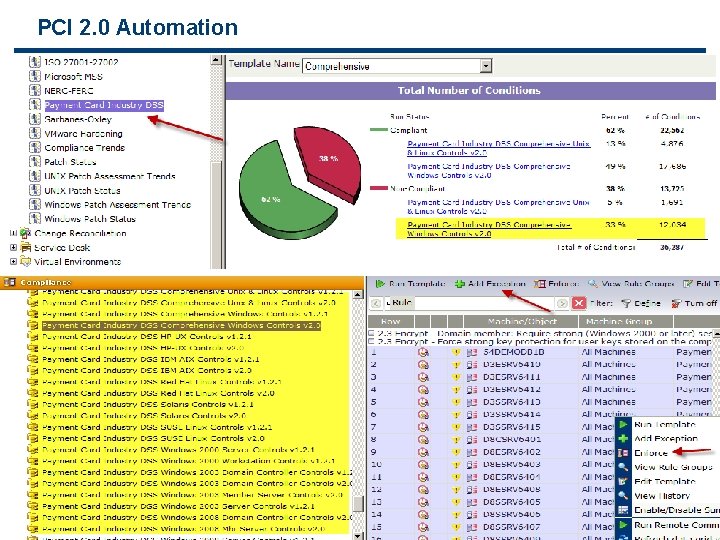The height and width of the screenshot is (540, 720).
Task: Choose Add Exception in the context menu
Action: (x=666, y=438)
